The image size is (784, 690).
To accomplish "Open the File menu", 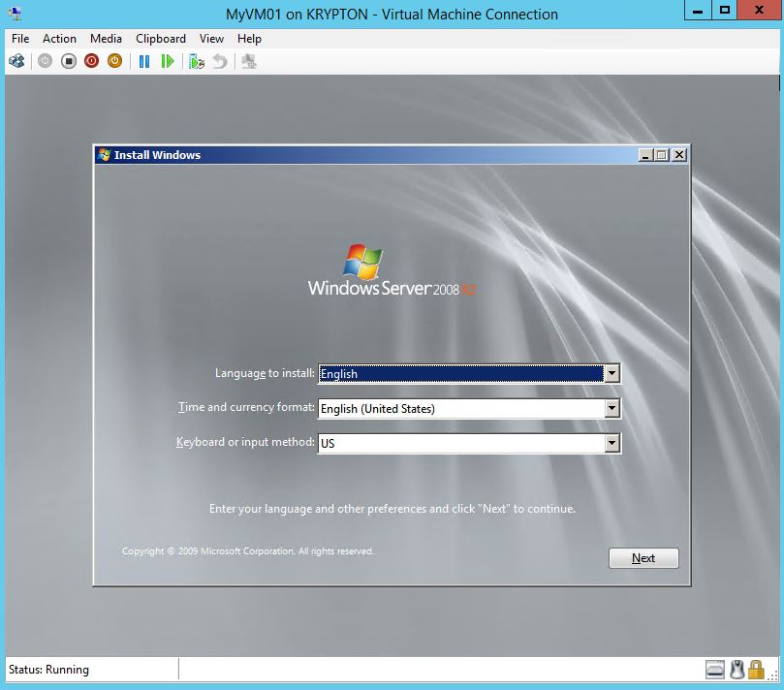I will [x=20, y=39].
